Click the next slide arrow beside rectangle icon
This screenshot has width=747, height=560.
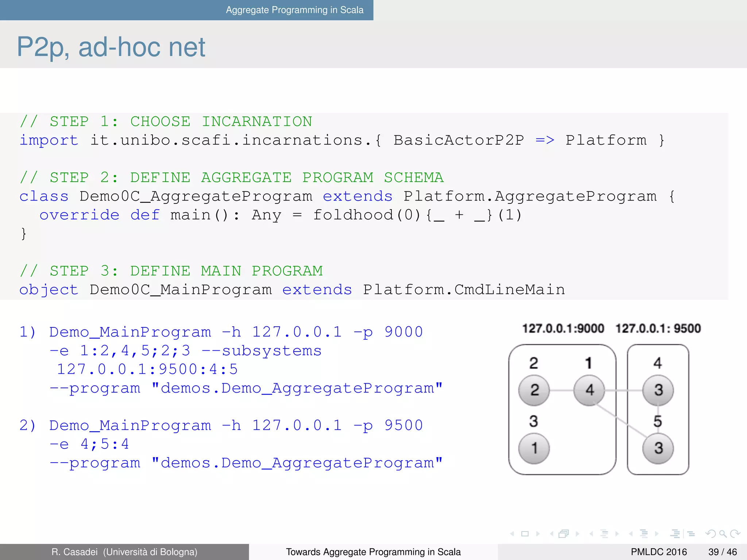pos(538,534)
